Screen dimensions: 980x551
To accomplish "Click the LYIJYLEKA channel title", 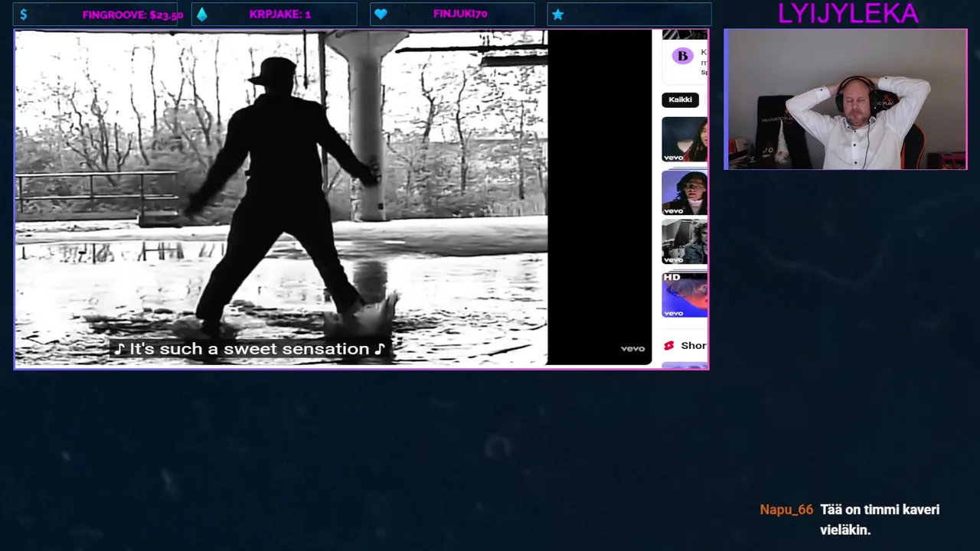I will [x=848, y=13].
